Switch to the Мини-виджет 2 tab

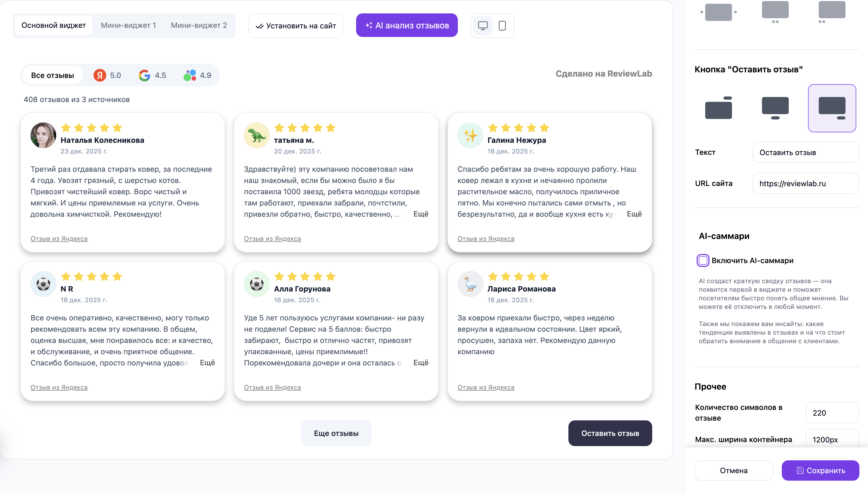pos(199,25)
